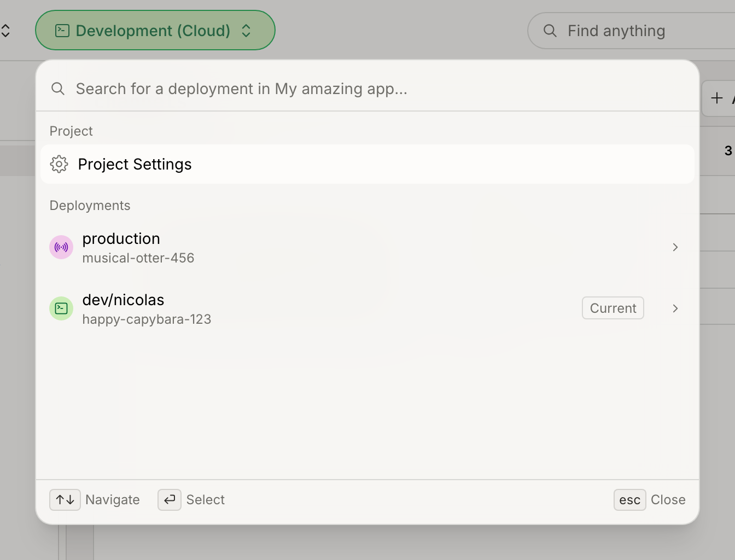Open the Development (Cloud) deployment selector
The image size is (735, 560).
point(155,31)
